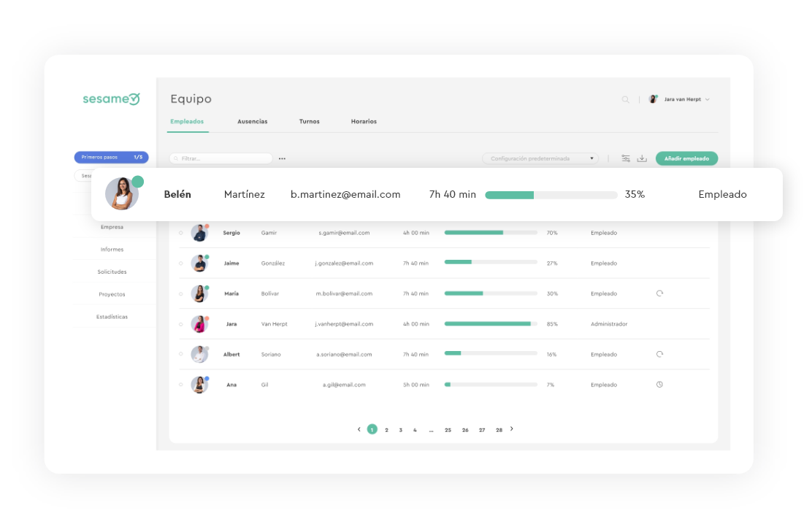
Task: Open Estadísticas in the sidebar
Action: click(112, 316)
